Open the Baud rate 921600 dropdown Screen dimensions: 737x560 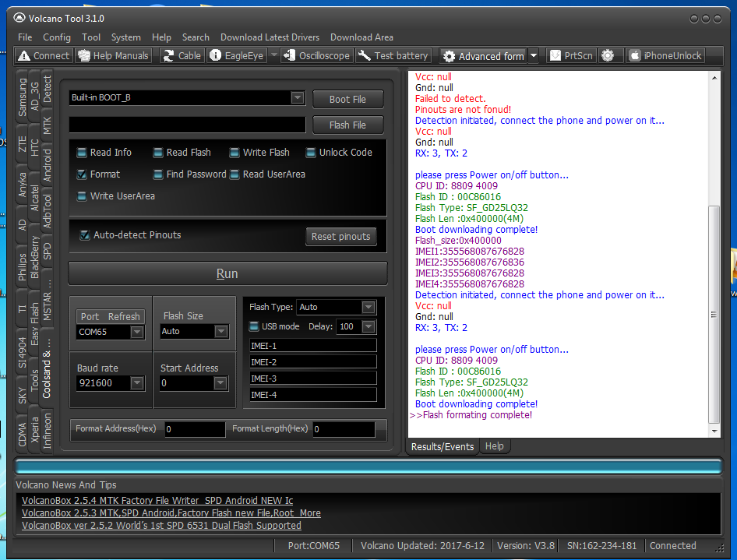click(x=137, y=383)
